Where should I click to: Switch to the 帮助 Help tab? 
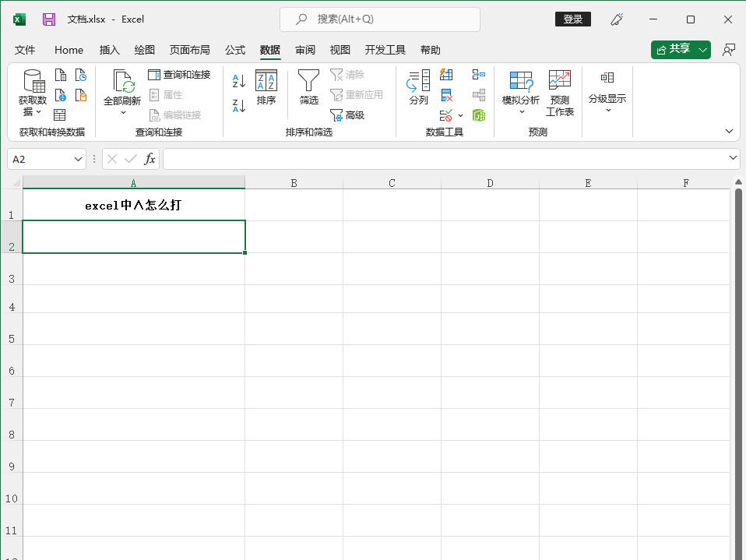(430, 50)
